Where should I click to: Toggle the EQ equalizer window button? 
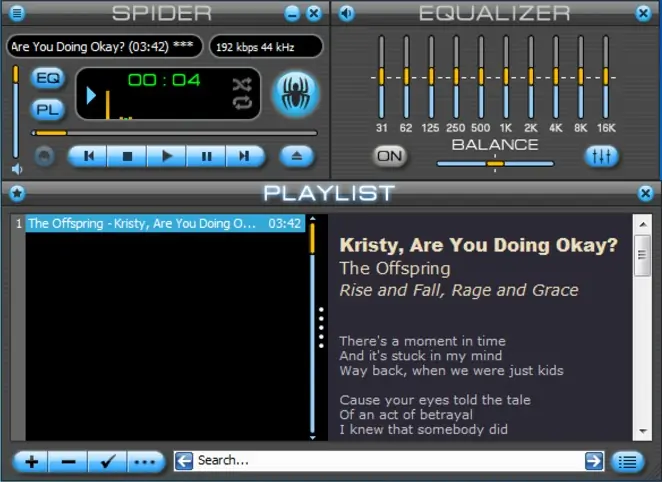(48, 78)
